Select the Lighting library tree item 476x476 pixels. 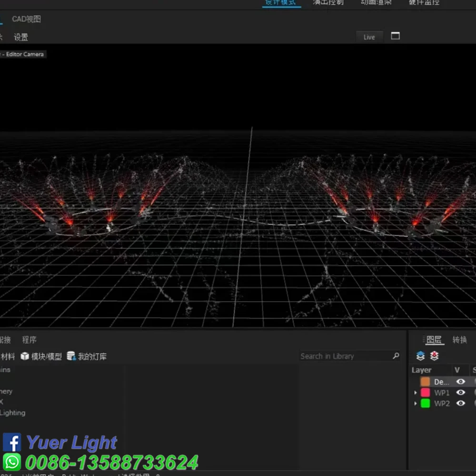(x=12, y=413)
